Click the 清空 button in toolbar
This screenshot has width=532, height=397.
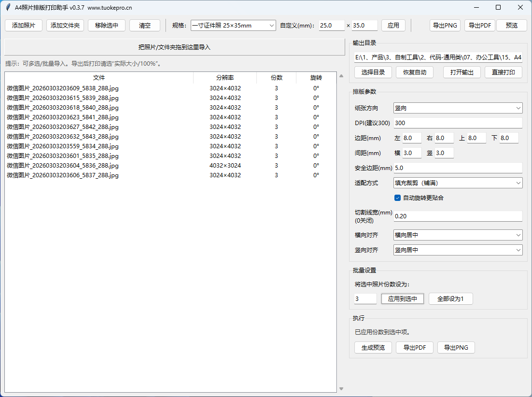tap(144, 26)
